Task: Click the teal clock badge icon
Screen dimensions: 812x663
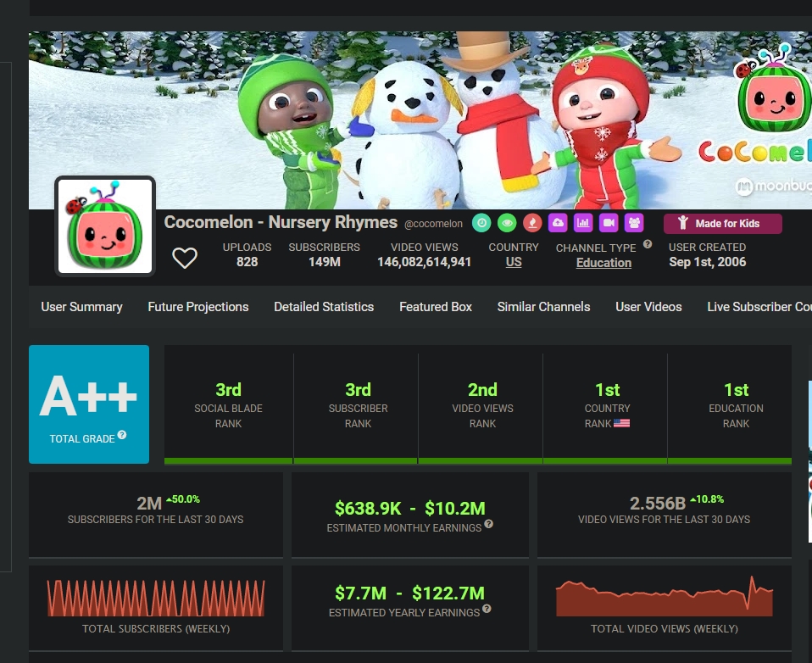Action: [481, 223]
